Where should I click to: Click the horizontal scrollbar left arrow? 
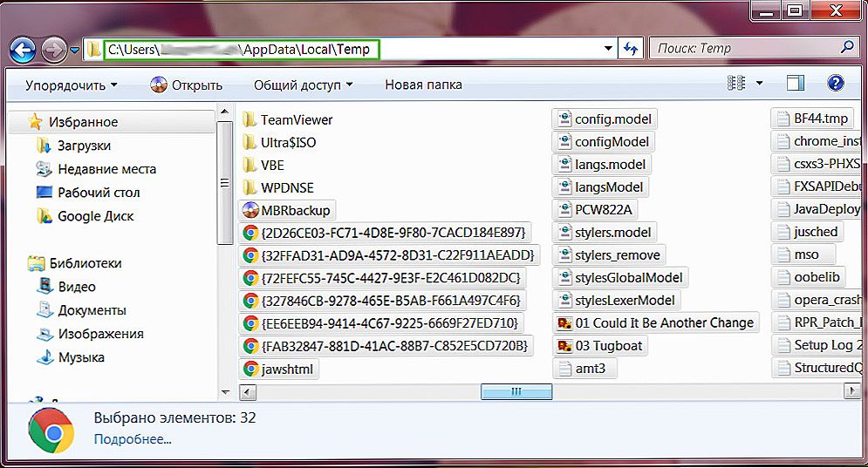coord(248,391)
